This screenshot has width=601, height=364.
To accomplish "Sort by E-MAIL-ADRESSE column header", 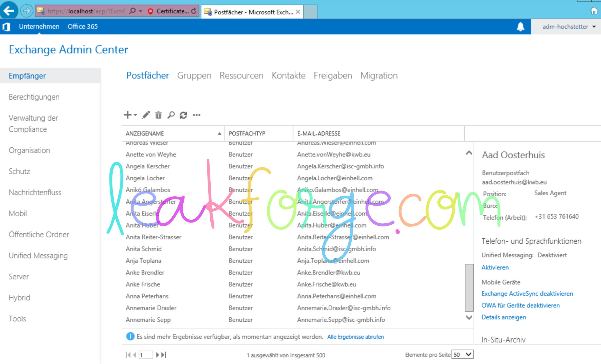I will 379,133.
